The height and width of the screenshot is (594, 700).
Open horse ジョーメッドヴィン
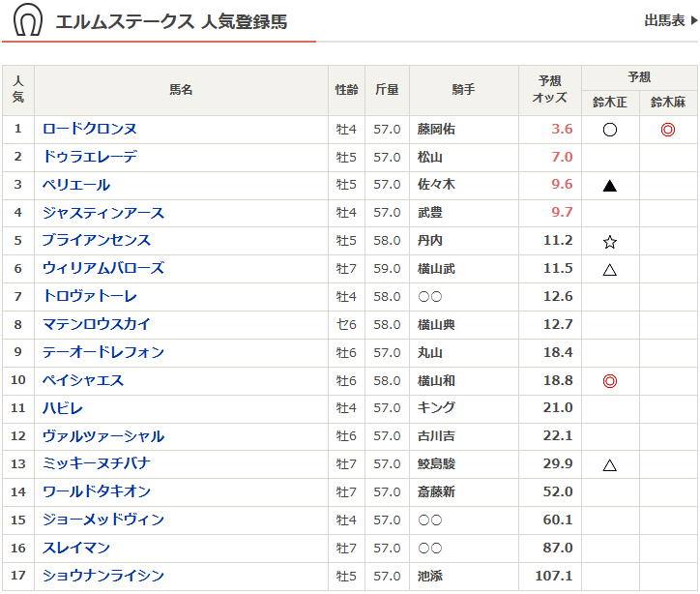[x=103, y=520]
